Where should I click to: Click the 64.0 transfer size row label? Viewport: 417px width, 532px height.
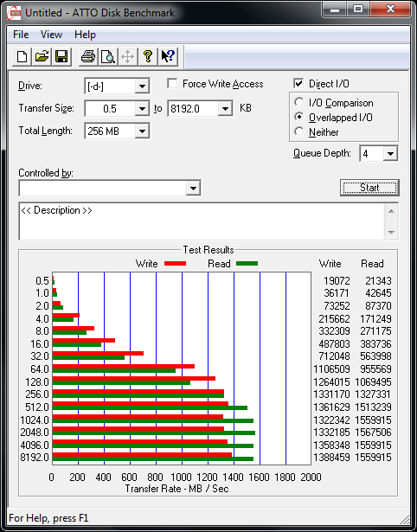(41, 369)
